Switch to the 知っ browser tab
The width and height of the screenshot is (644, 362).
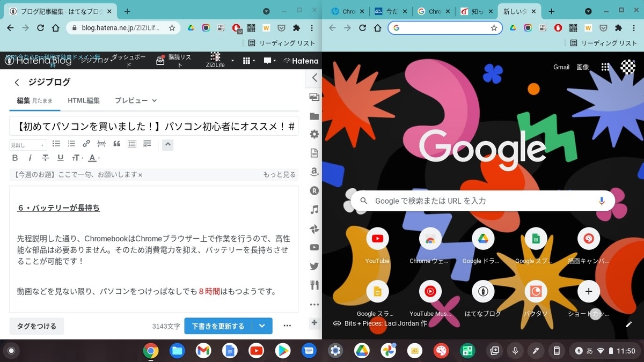tap(477, 11)
